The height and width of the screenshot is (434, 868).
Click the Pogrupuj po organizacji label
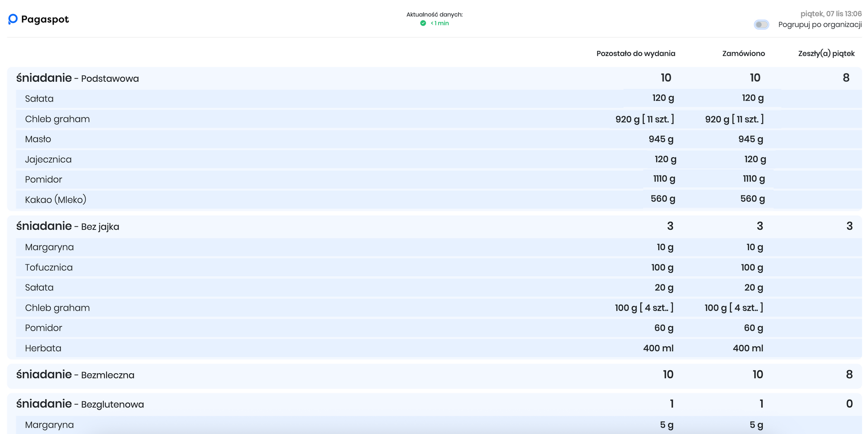(819, 25)
